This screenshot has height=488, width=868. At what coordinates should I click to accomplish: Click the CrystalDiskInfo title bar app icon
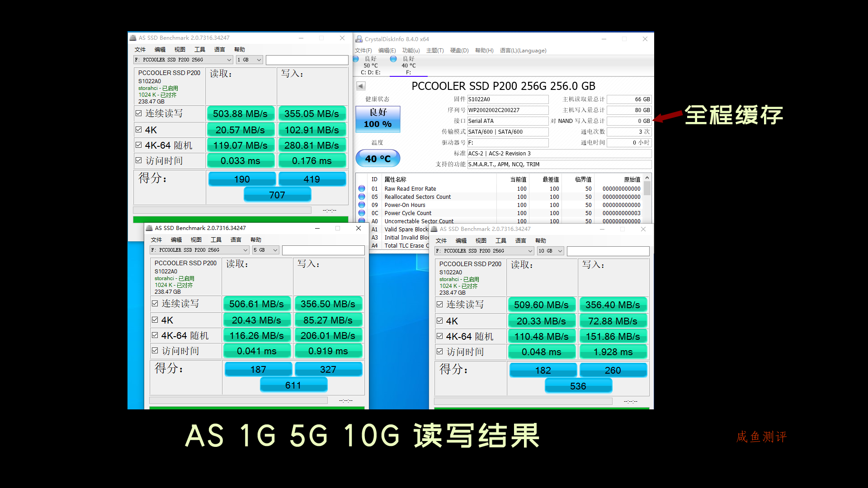pyautogui.click(x=359, y=39)
